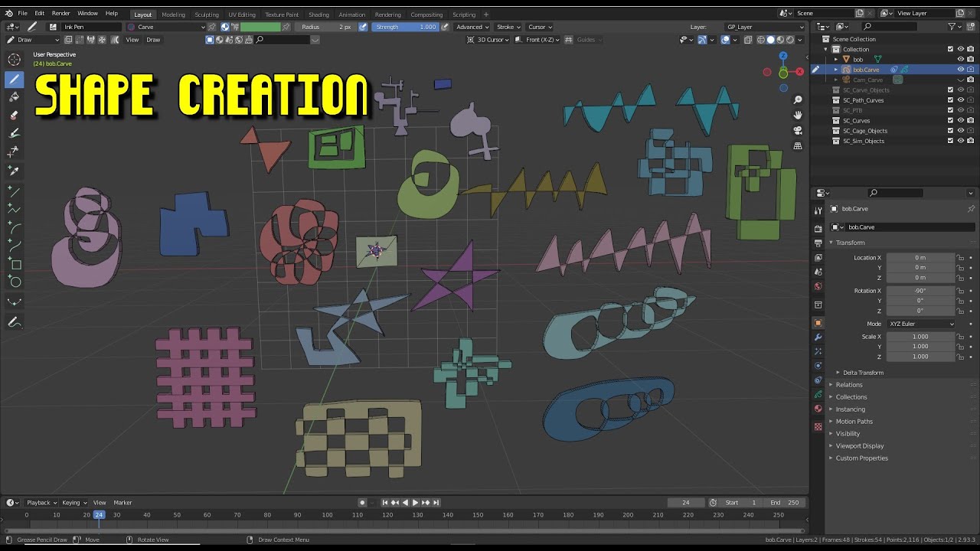
Task: Open the Playback menu in timeline
Action: [40, 503]
